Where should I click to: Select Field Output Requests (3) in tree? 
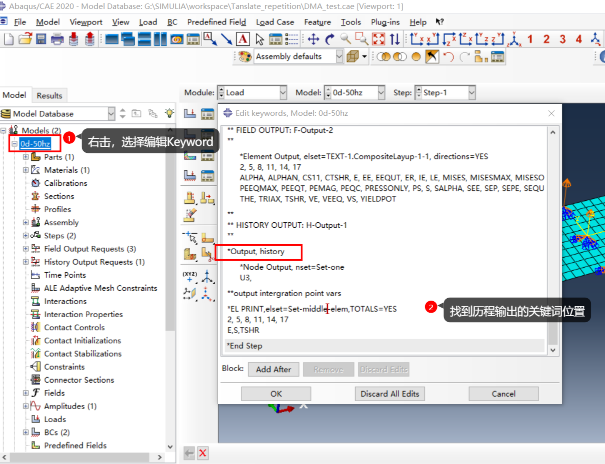[x=90, y=249]
